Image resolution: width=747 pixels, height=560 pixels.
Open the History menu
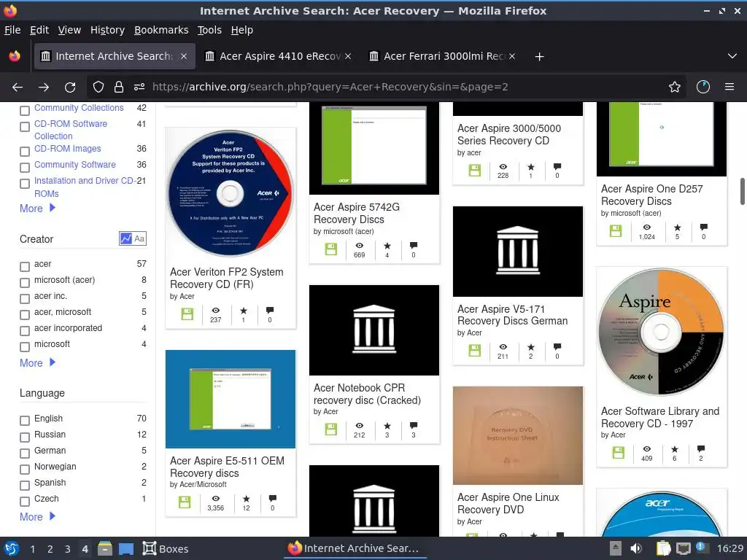107,30
